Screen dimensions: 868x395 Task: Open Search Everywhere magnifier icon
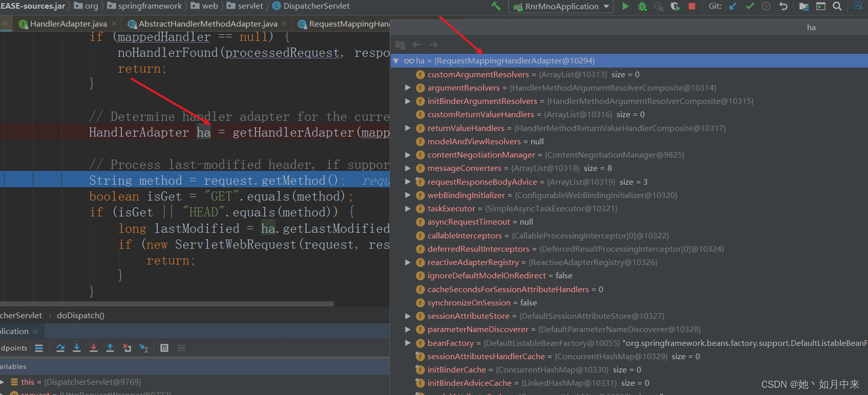(x=837, y=6)
